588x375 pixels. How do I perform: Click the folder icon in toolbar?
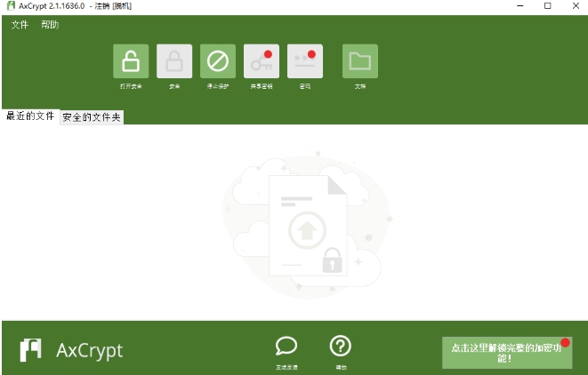tap(359, 61)
